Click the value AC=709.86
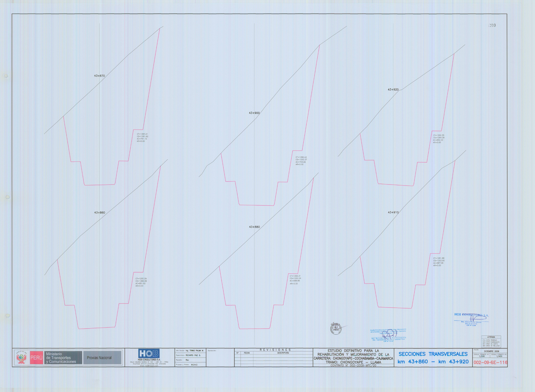This screenshot has width=535, height=392. tap(300, 162)
